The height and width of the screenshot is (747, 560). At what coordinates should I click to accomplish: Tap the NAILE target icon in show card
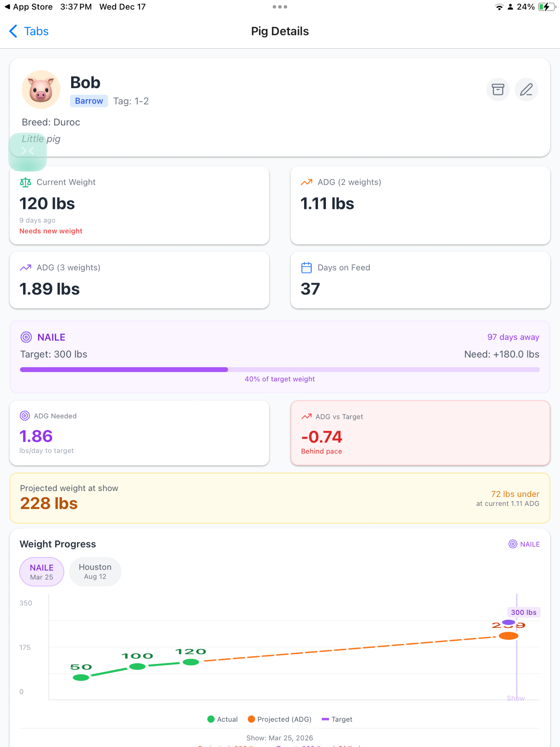pos(26,337)
